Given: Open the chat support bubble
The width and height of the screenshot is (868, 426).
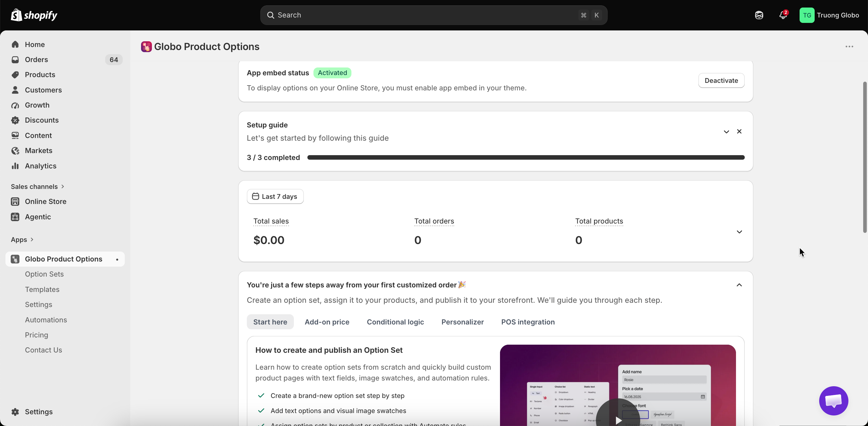Looking at the screenshot, I should point(834,401).
